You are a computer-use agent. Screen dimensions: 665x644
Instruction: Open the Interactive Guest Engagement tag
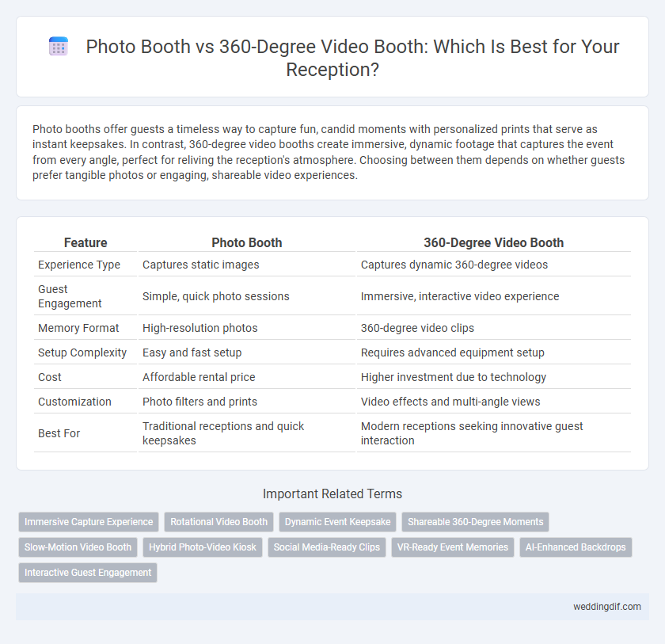pyautogui.click(x=88, y=572)
